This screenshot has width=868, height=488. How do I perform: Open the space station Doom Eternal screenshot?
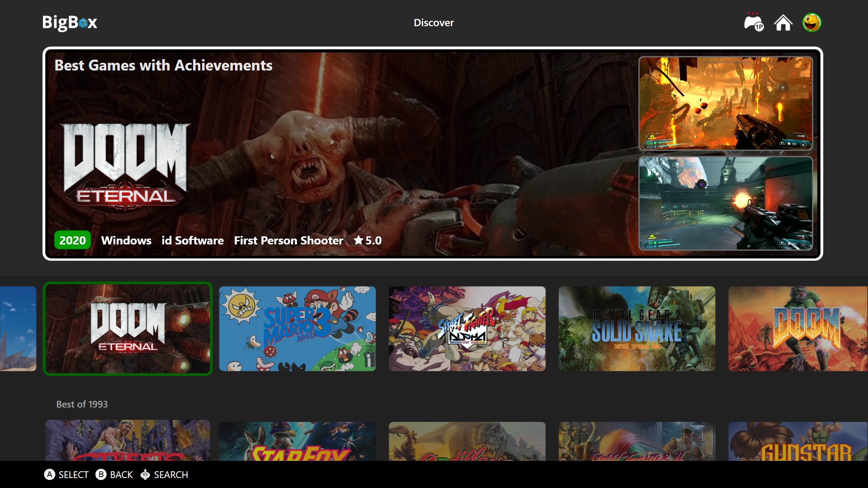point(726,203)
